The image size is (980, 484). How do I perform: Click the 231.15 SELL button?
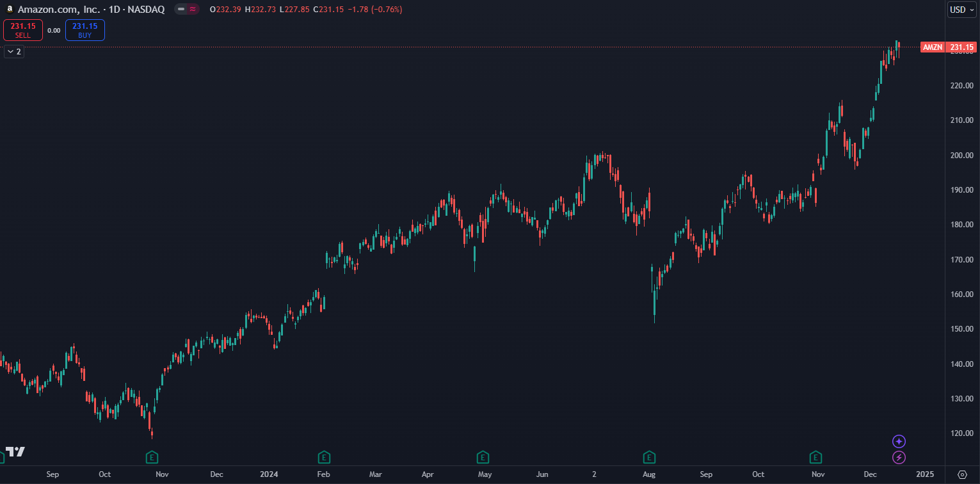click(23, 30)
